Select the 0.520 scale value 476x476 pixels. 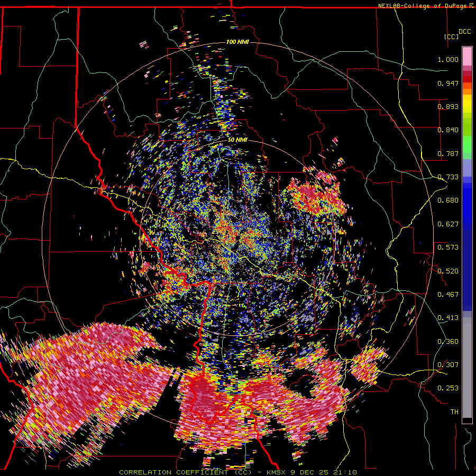(x=448, y=271)
